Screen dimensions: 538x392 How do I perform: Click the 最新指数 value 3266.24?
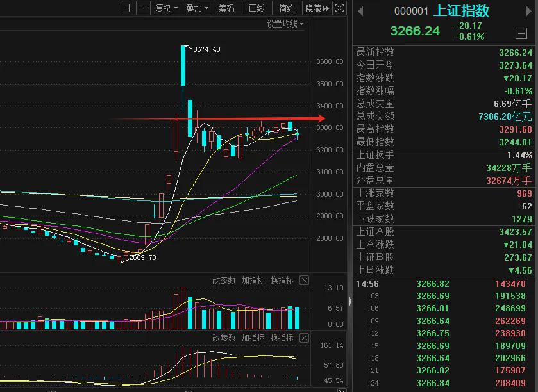[x=516, y=53]
